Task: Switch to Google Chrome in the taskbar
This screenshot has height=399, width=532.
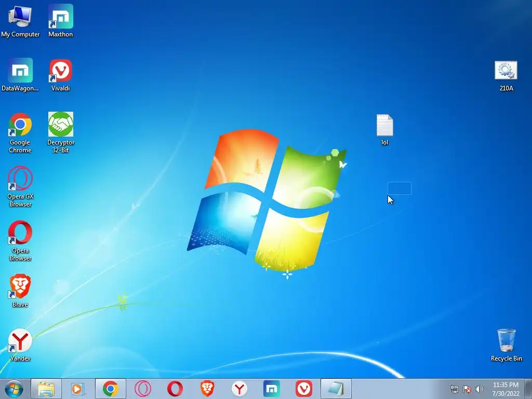Action: coord(111,389)
